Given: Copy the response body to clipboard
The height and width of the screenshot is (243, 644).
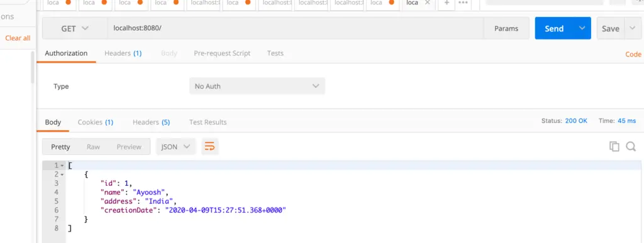Looking at the screenshot, I should 614,146.
